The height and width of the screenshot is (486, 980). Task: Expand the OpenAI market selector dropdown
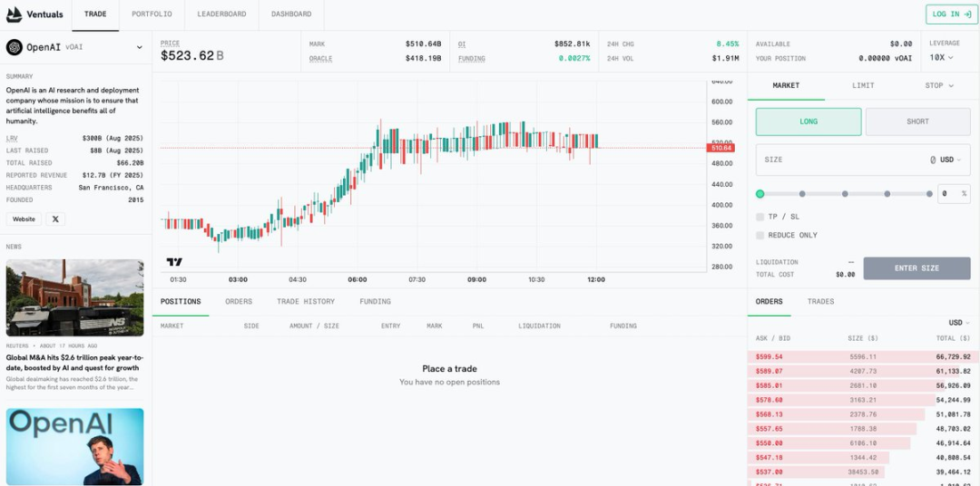pos(140,47)
